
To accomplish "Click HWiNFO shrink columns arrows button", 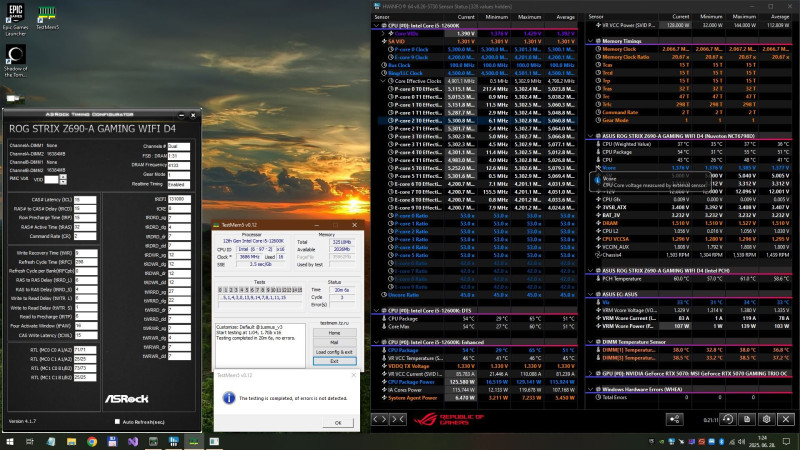I will click(x=398, y=419).
